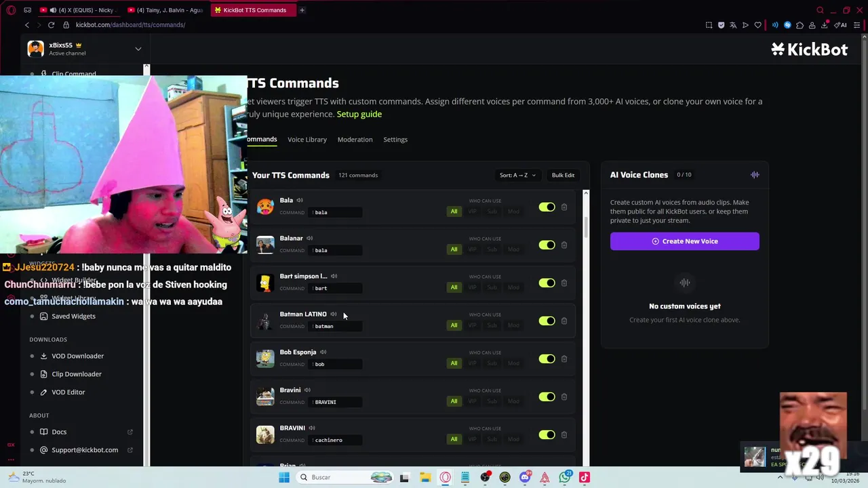Open the VOD Editor sidebar item
This screenshot has height=488, width=868.
(68, 392)
